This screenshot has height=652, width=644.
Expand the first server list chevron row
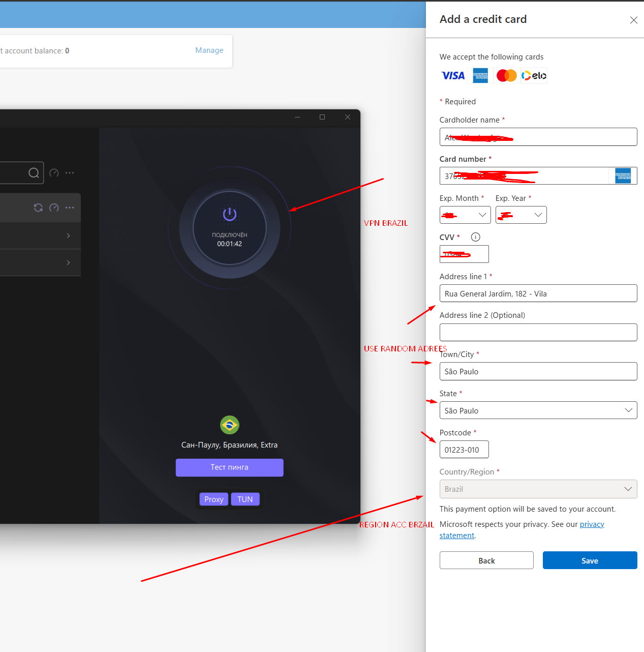pos(40,235)
